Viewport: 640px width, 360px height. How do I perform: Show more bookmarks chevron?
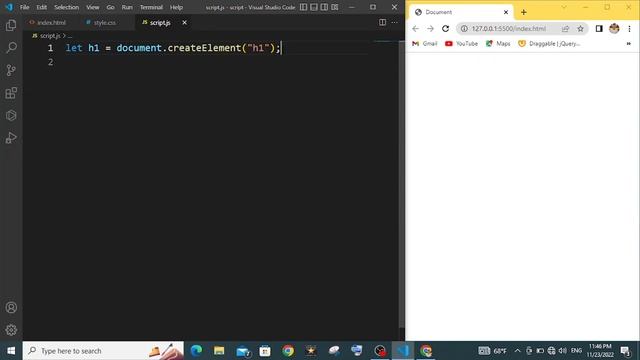629,44
